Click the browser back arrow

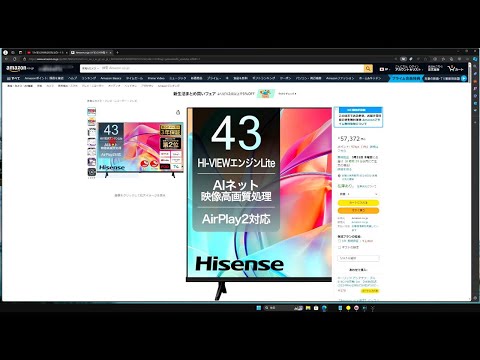[x=6, y=59]
